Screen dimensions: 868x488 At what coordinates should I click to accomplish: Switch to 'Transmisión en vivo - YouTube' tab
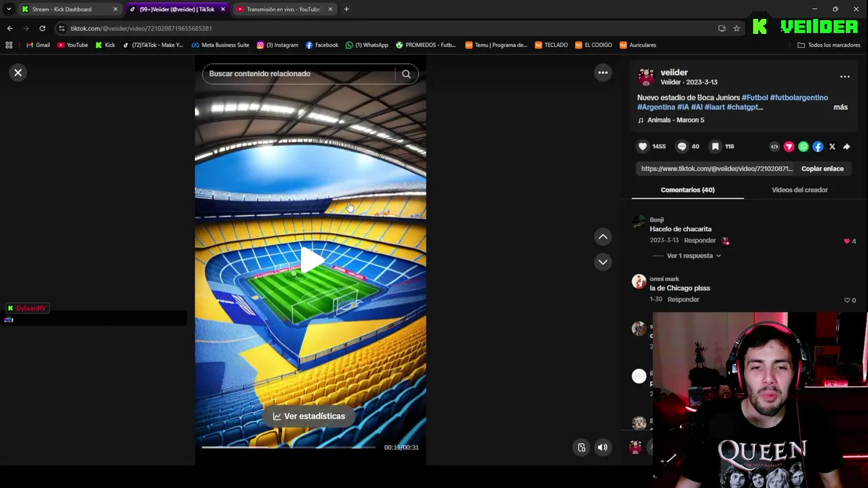(283, 9)
